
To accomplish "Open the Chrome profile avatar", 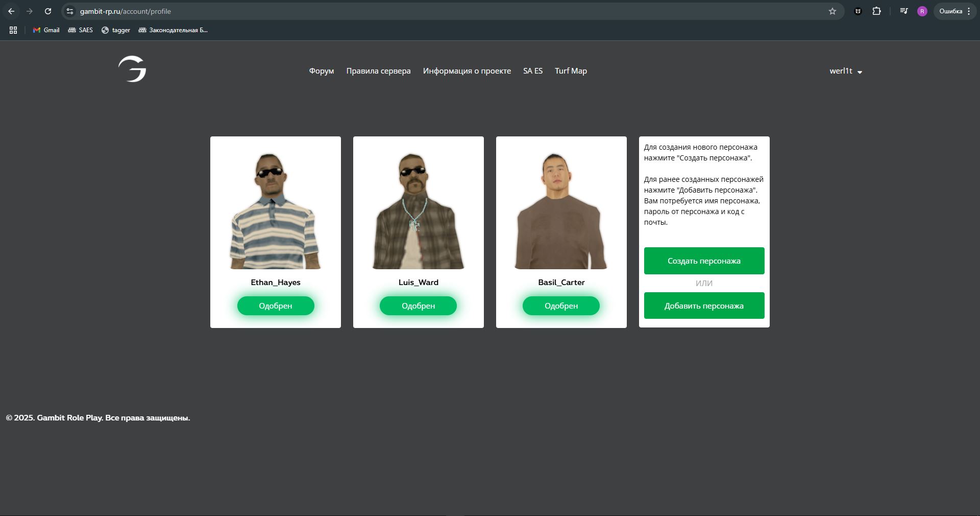I will coord(922,11).
